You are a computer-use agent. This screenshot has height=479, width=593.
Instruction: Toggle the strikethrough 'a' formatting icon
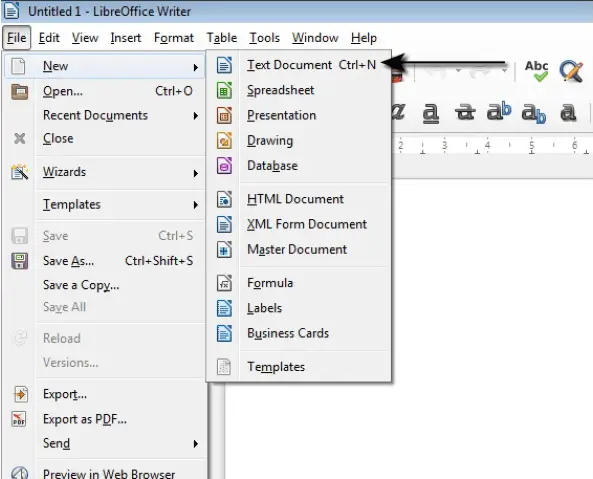point(465,112)
